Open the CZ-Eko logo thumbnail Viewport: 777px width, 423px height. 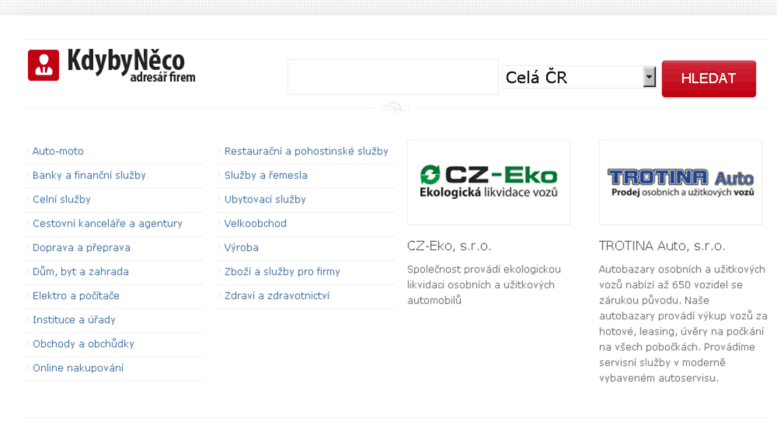click(x=488, y=182)
